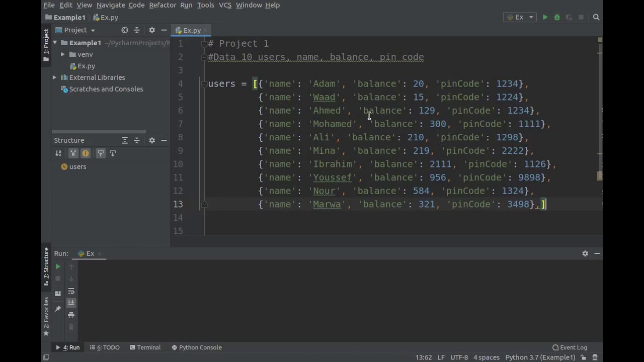Click the Stop icon in main toolbar

[x=581, y=17]
